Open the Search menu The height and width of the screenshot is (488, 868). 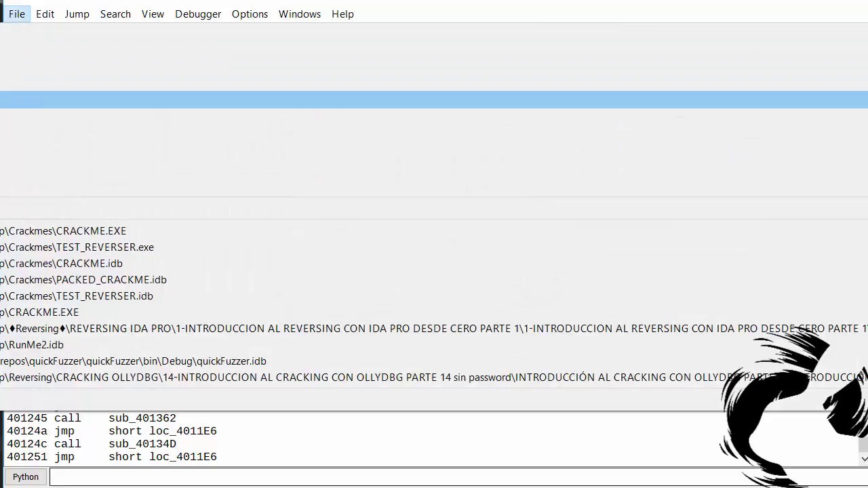[x=115, y=14]
